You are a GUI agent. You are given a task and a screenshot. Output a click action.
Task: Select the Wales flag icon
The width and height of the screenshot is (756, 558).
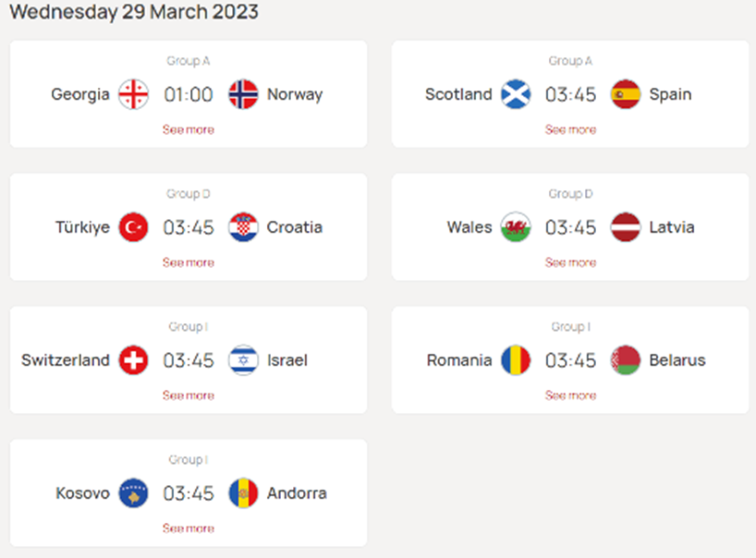(x=515, y=227)
